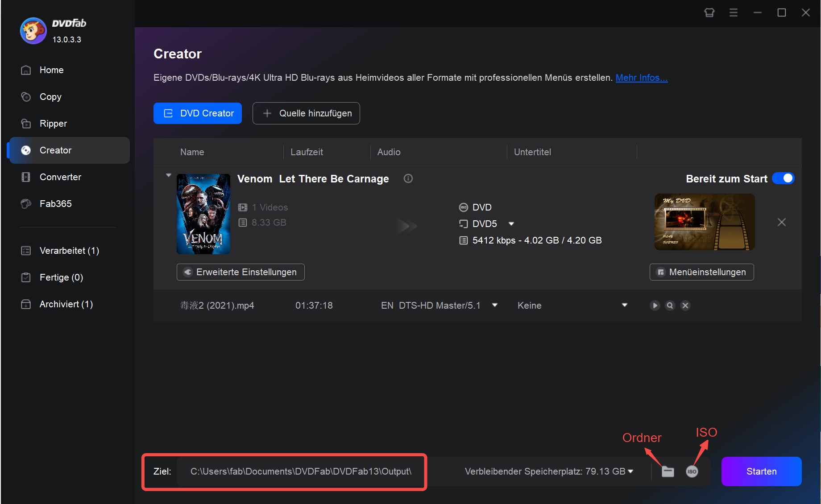Image resolution: width=821 pixels, height=504 pixels.
Task: Open Erweiterte Einstellungen
Action: pos(240,272)
